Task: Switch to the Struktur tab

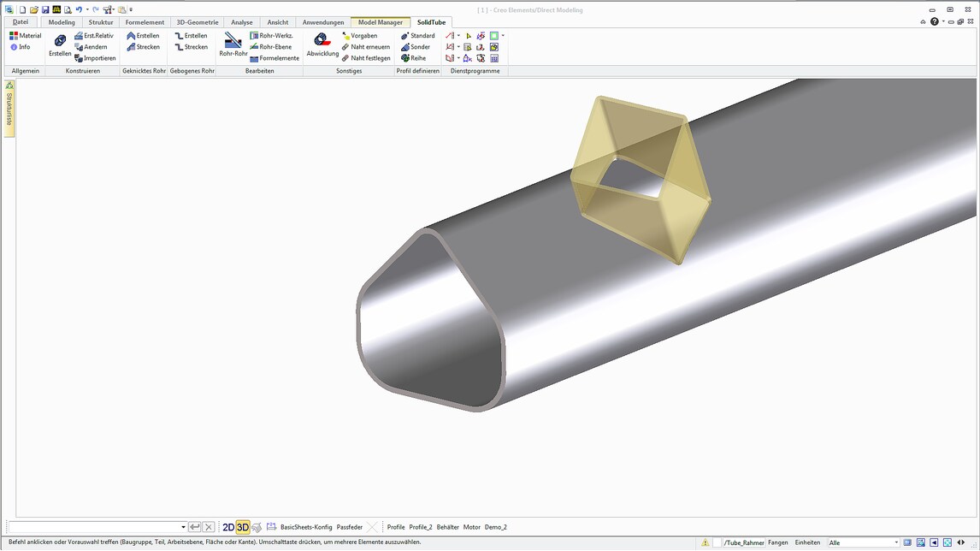Action: 101,22
